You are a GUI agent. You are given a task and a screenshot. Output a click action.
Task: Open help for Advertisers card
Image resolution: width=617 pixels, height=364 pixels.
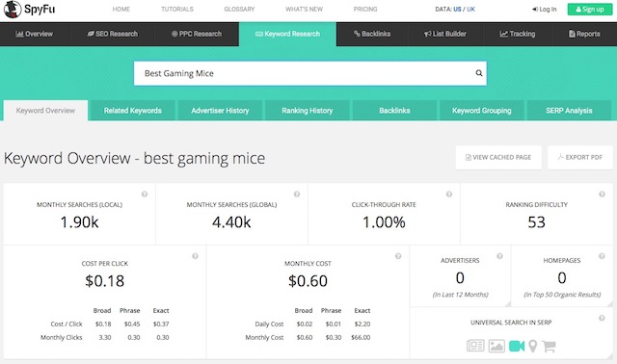499,256
